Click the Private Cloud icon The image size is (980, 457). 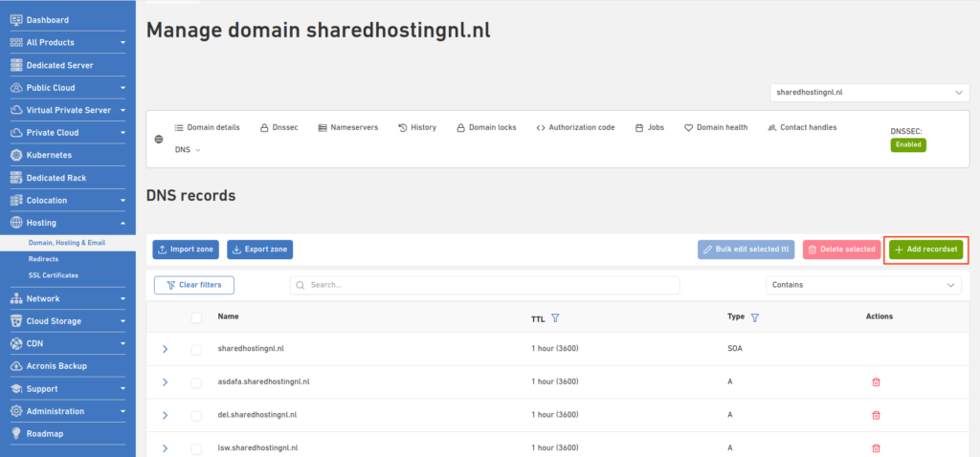point(16,132)
